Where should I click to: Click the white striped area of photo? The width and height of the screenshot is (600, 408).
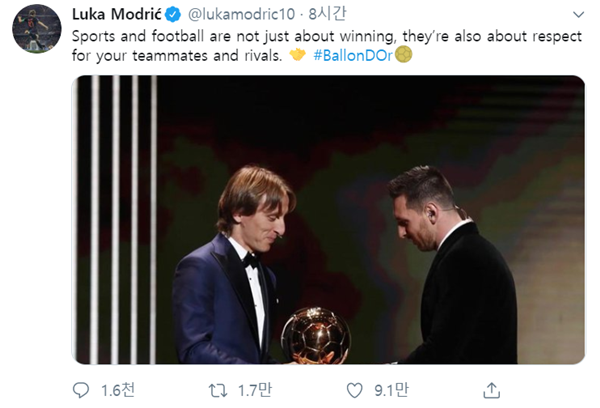[x=115, y=220]
